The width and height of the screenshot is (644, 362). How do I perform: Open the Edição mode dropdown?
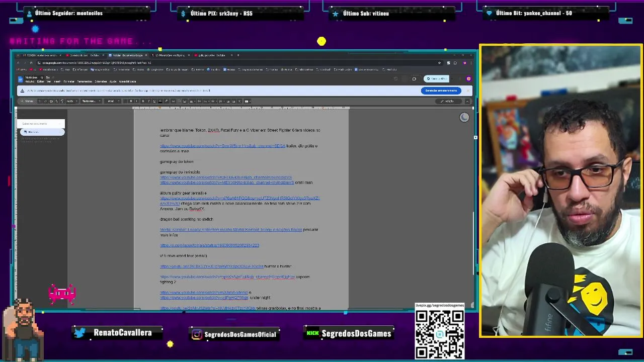click(449, 102)
